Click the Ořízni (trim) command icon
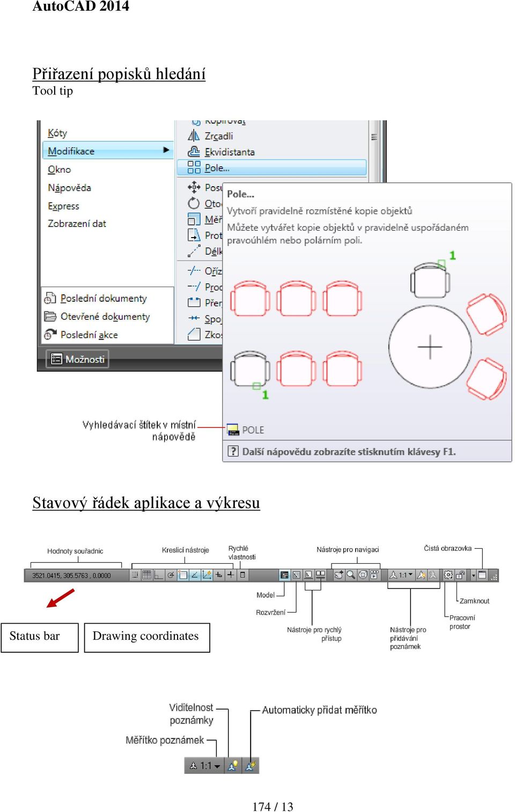The image size is (515, 812). pos(194,271)
